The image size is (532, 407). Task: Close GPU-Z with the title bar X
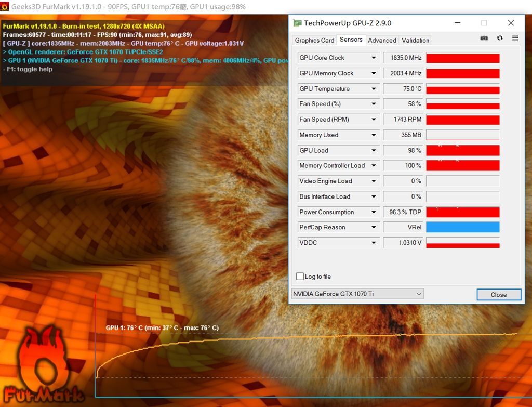pos(511,23)
